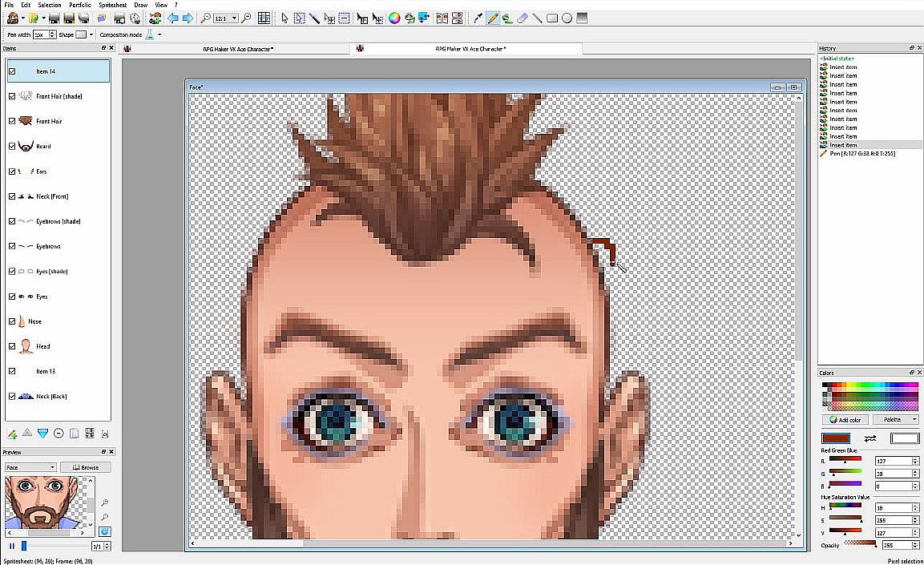Click the Add color button
Viewport: 924px width, 565px height.
(845, 419)
